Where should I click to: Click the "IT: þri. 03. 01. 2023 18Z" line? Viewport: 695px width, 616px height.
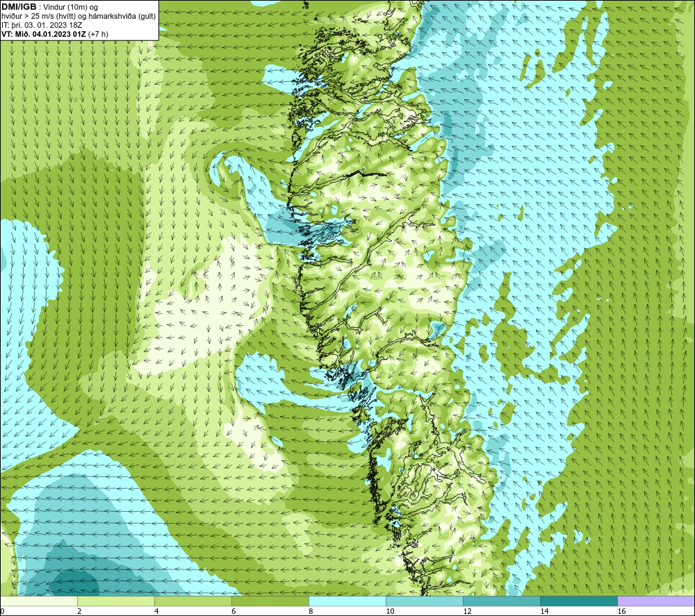[x=42, y=25]
